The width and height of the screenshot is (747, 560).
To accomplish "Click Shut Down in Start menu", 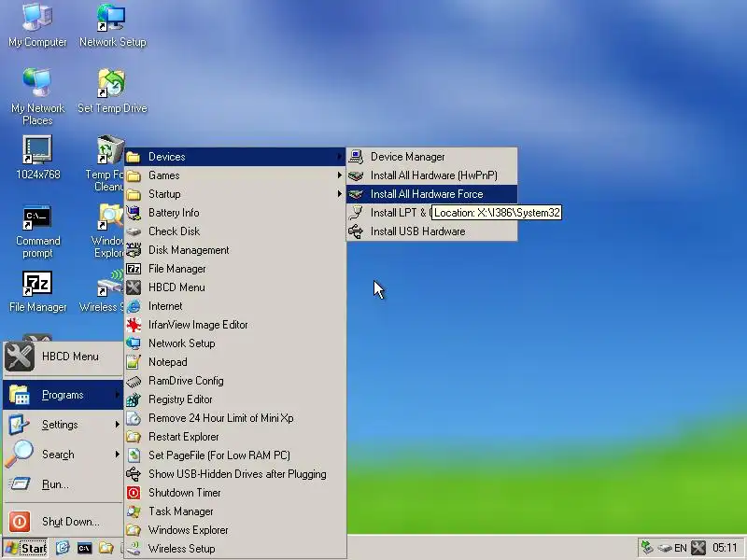I will pos(63,522).
